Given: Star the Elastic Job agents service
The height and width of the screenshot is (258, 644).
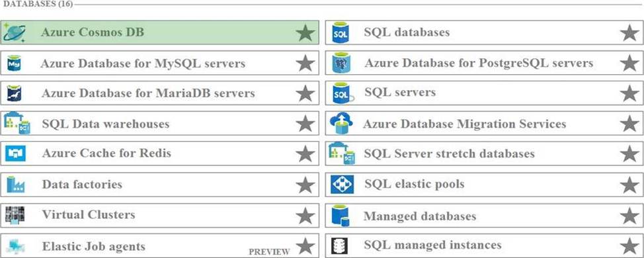Looking at the screenshot, I should point(305,245).
